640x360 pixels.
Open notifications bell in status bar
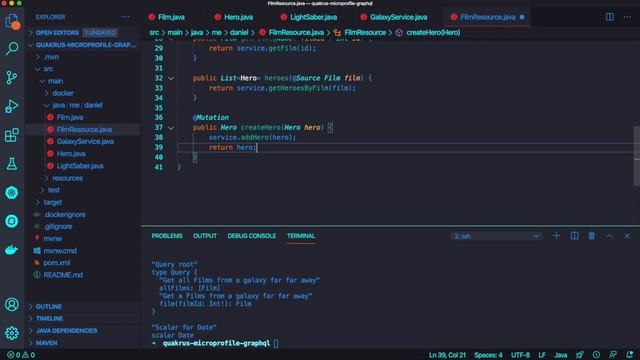[630, 355]
